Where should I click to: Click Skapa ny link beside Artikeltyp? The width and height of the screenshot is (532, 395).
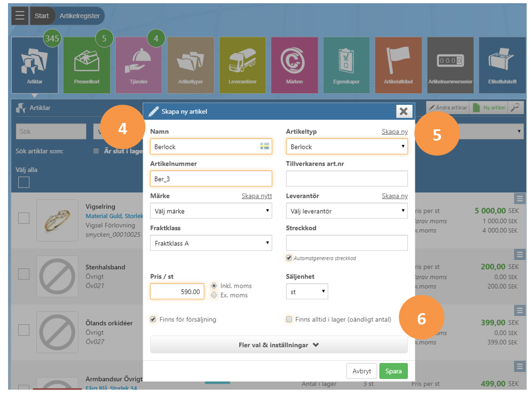(x=395, y=131)
